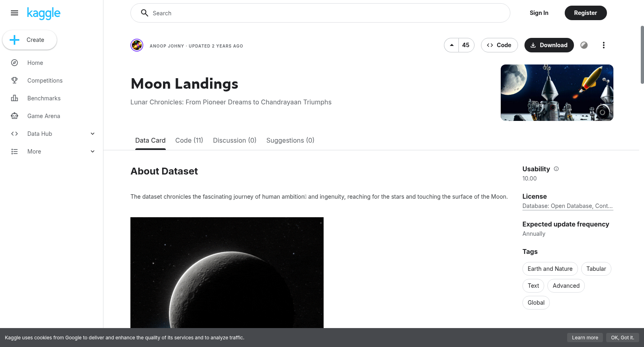Viewport: 644px width, 347px height.
Task: Expand the More submenu
Action: 93,152
